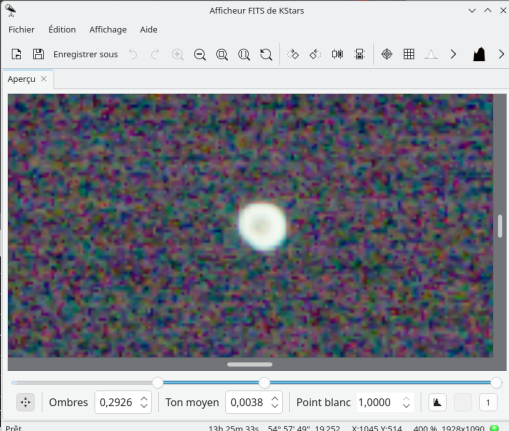Click the black histogram toolbar icon

click(479, 54)
